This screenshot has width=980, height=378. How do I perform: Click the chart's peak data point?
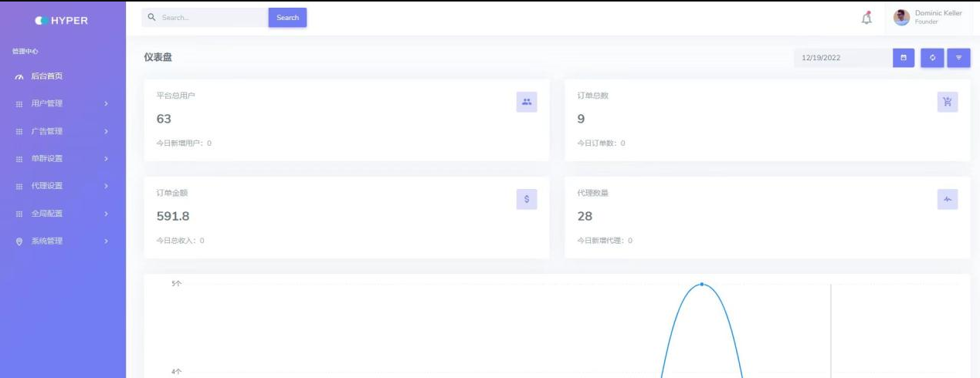[701, 285]
